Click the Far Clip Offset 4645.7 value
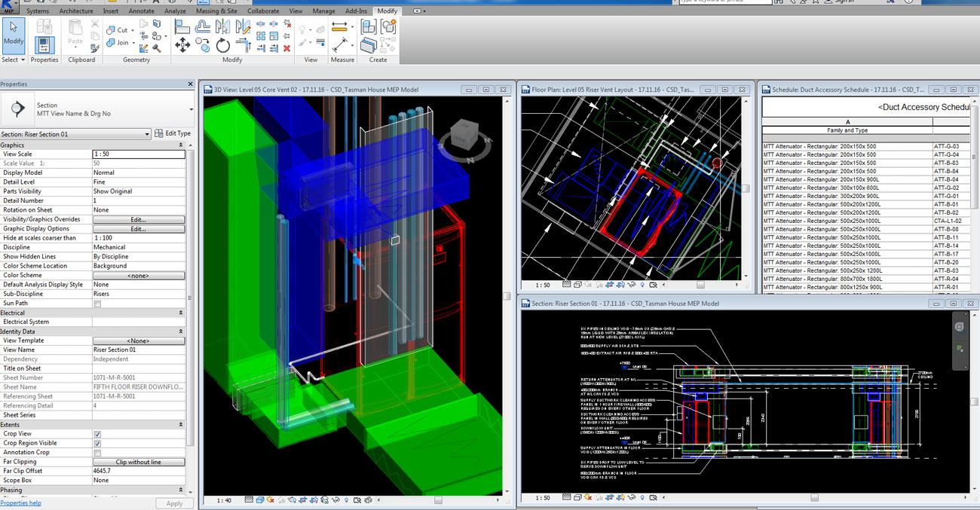The width and height of the screenshot is (980, 510). (139, 472)
